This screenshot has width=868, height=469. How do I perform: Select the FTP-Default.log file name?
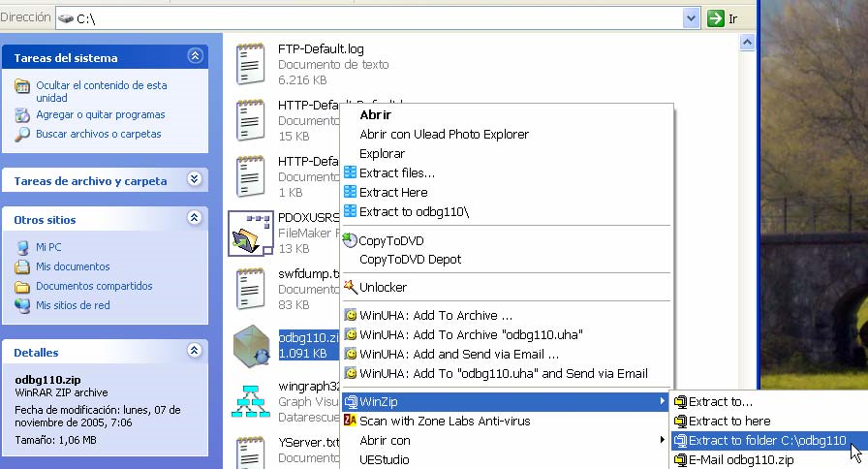point(321,48)
